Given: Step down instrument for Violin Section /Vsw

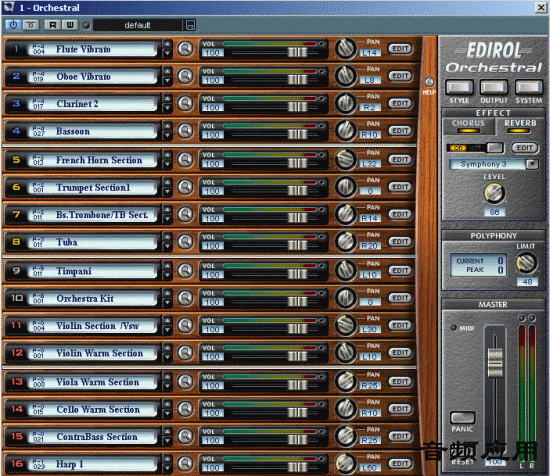Looking at the screenshot, I should coord(167,330).
